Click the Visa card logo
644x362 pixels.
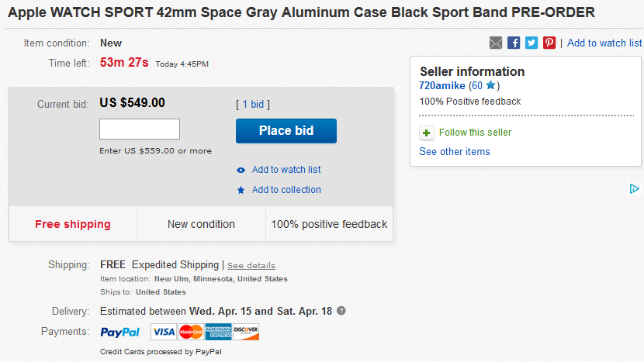(x=164, y=332)
